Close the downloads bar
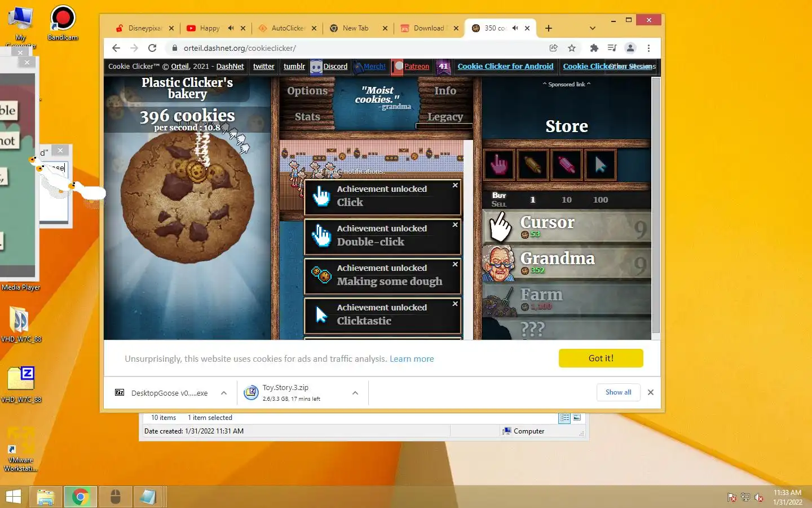812x508 pixels. click(x=651, y=392)
